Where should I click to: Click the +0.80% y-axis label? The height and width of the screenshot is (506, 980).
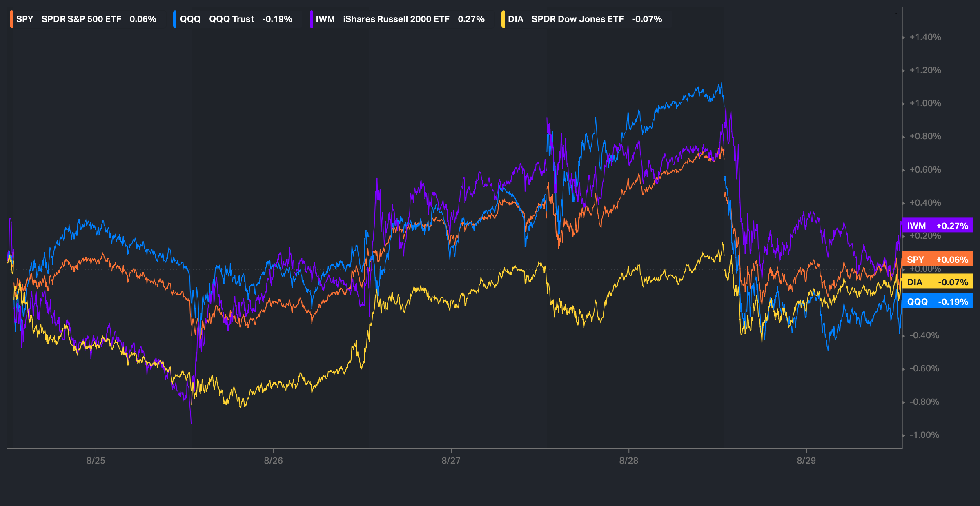point(925,136)
